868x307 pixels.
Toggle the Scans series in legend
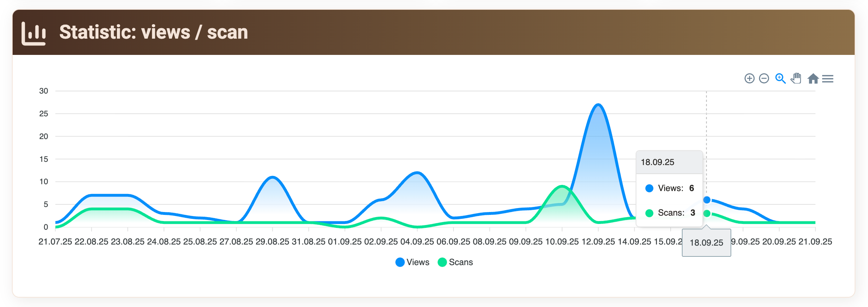tap(455, 262)
